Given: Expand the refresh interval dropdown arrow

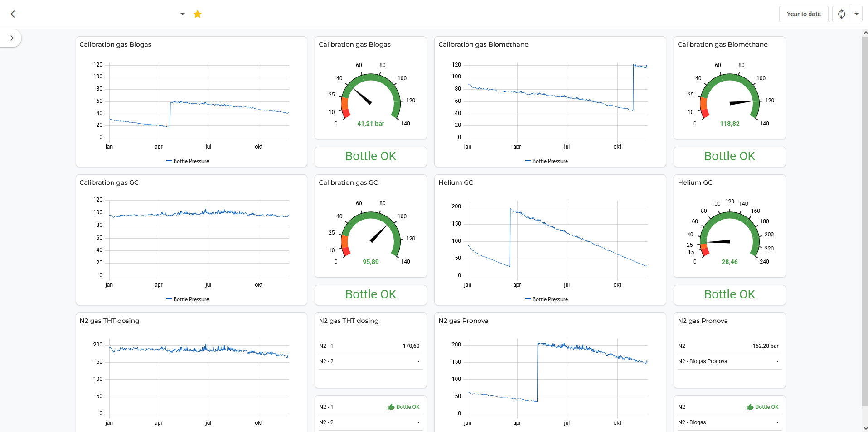Looking at the screenshot, I should [x=857, y=14].
